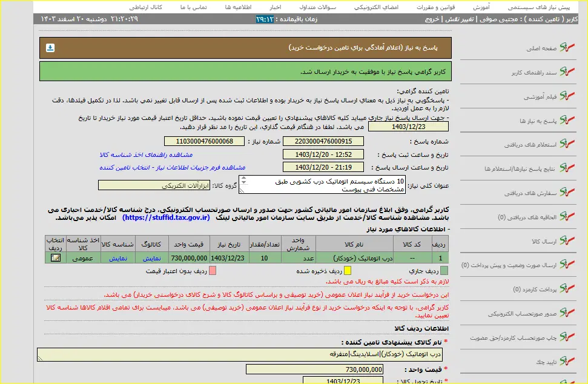Open the اخبار menu item
Viewport: 588px width, 384px height.
[276, 7]
